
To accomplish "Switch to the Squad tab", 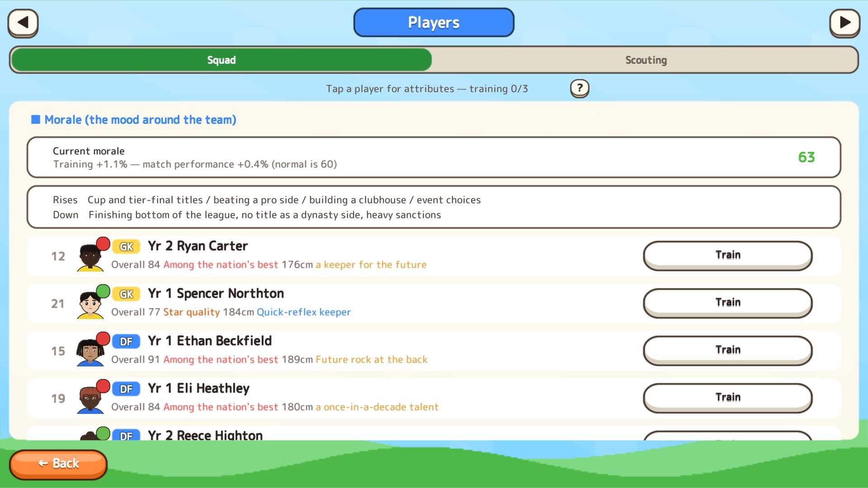I will click(222, 60).
